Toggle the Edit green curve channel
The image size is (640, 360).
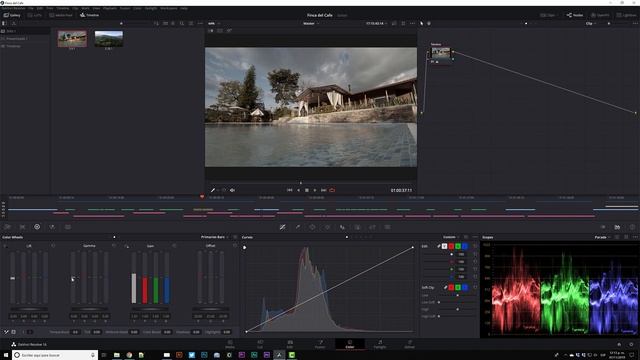[458, 246]
